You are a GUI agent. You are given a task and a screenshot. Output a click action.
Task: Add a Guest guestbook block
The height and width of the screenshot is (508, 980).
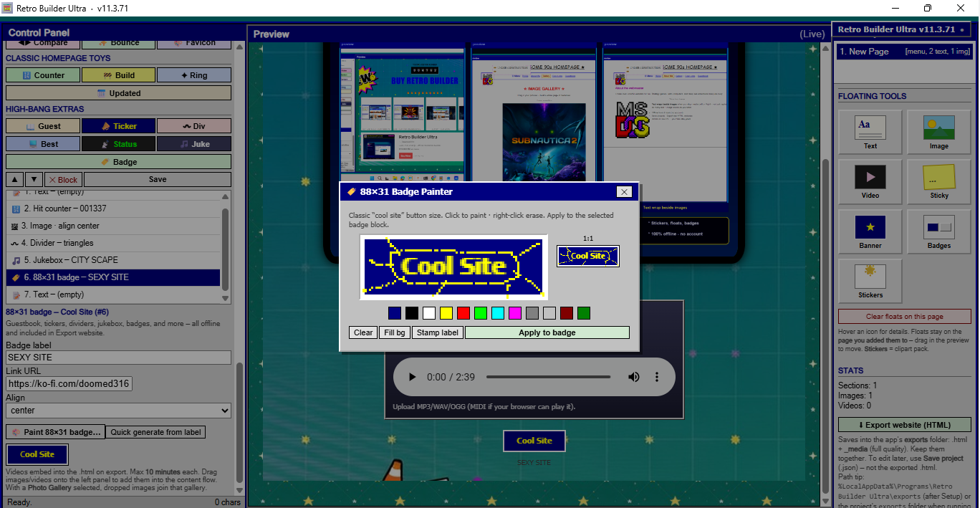tap(43, 126)
